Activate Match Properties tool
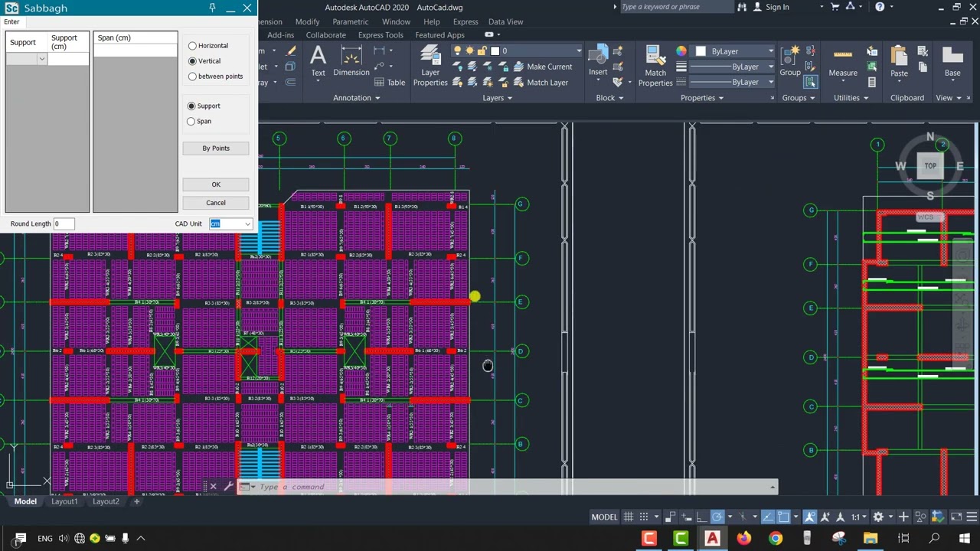Screen dimensions: 980x551 pos(655,65)
